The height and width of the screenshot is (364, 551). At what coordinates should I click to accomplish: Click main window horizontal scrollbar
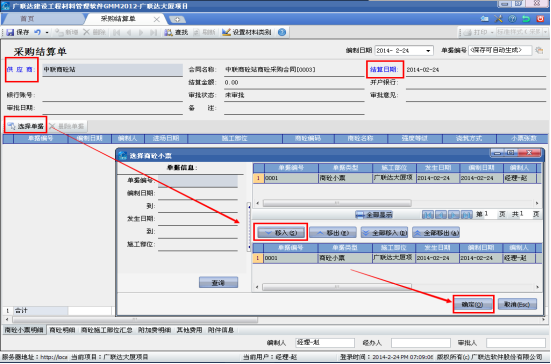(135, 320)
